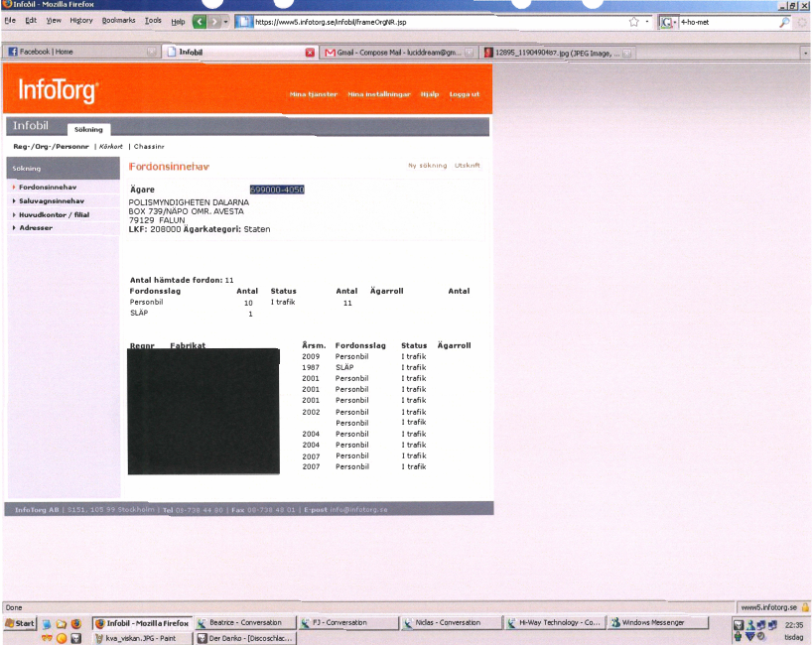This screenshot has width=812, height=645.
Task: Switch to Niclas - Conversation taskbar window
Action: (452, 623)
